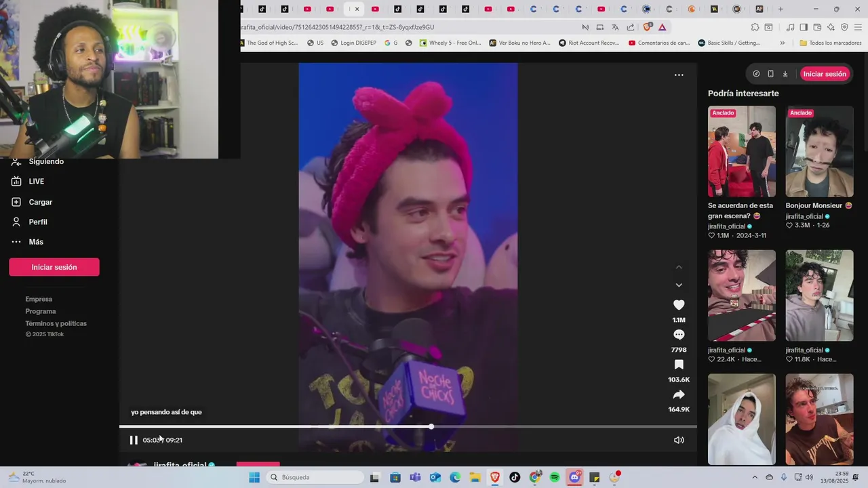Screen dimensions: 868x488
Task: Open the browser extensions puzzle icon
Action: point(755,27)
